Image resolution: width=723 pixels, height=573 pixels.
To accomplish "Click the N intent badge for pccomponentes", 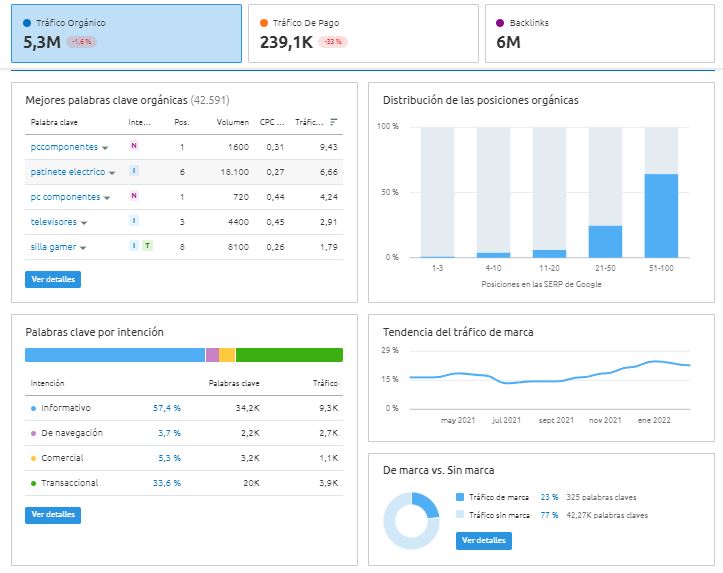I will tap(134, 146).
